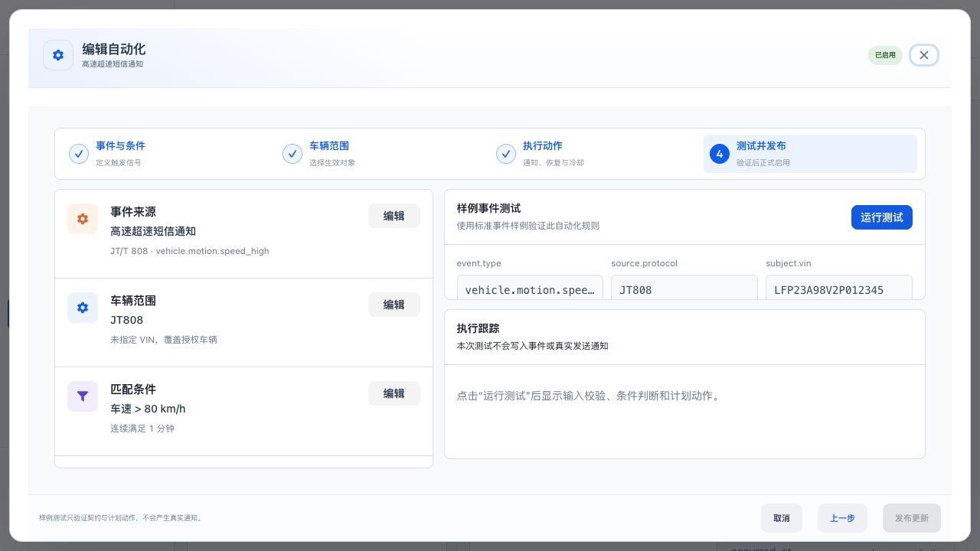Screen dimensions: 980x551
Task: Click the checkmark icon for 车辆范围 step
Action: (x=292, y=154)
